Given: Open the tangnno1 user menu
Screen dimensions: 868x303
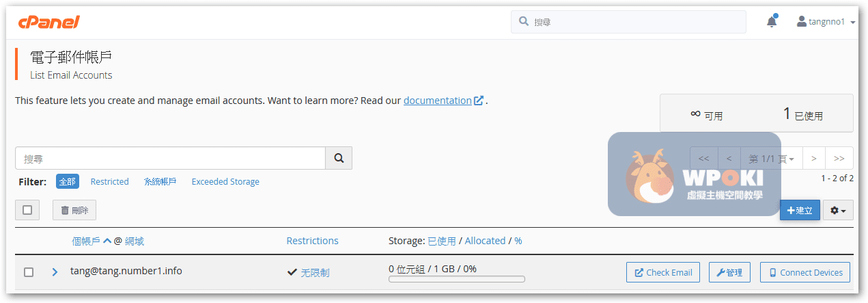Looking at the screenshot, I should [x=826, y=22].
